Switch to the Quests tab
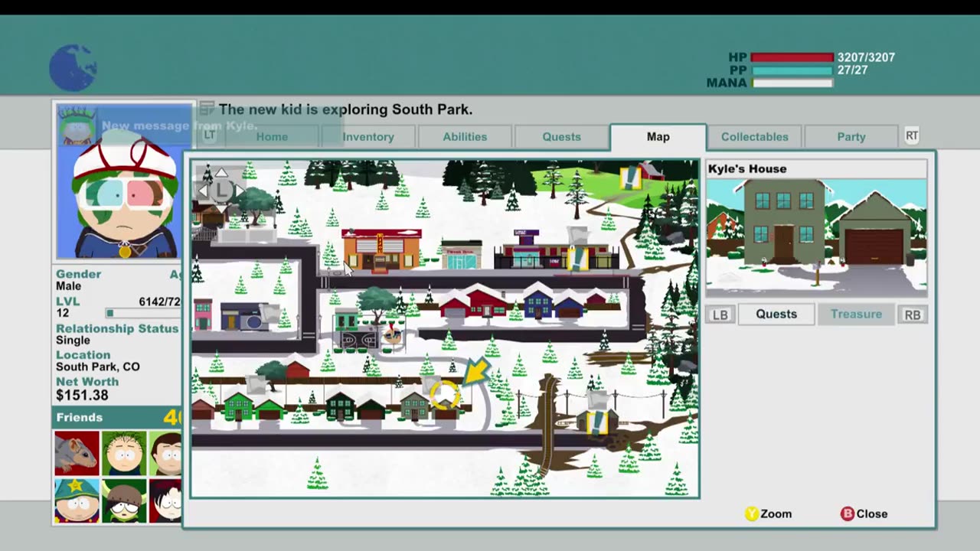This screenshot has height=551, width=980. coord(561,136)
